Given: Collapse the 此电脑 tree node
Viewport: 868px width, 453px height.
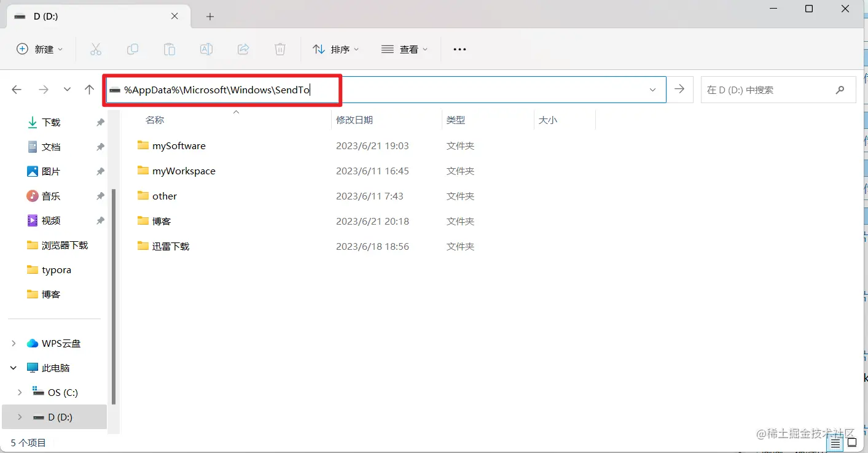Looking at the screenshot, I should (x=14, y=368).
